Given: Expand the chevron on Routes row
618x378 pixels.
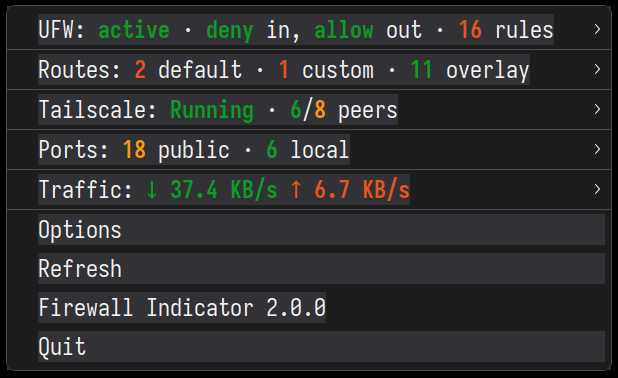Looking at the screenshot, I should pos(598,69).
